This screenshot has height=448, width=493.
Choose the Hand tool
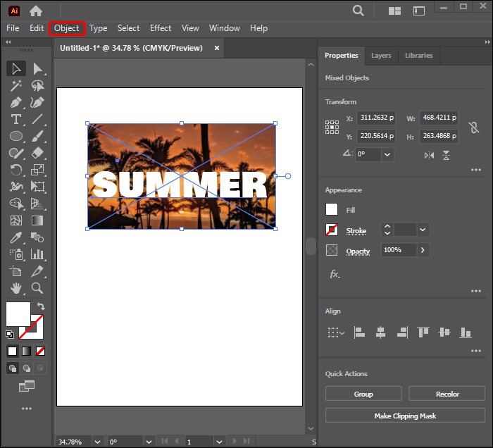coord(16,288)
